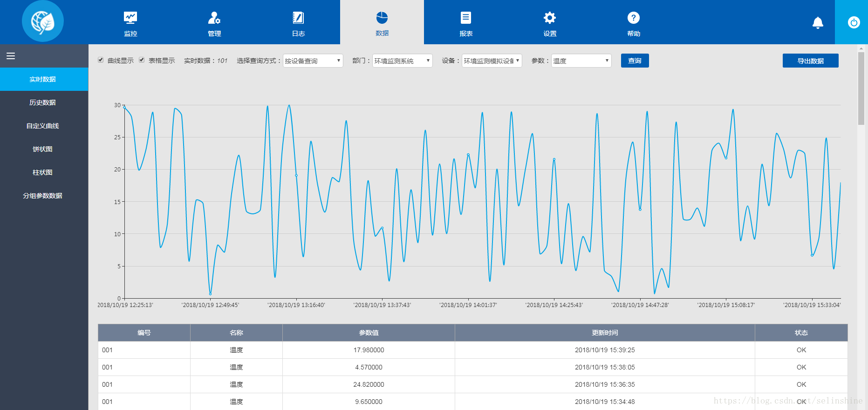The image size is (868, 410).
Task: Toggle the hamburger sidebar menu
Action: click(11, 56)
